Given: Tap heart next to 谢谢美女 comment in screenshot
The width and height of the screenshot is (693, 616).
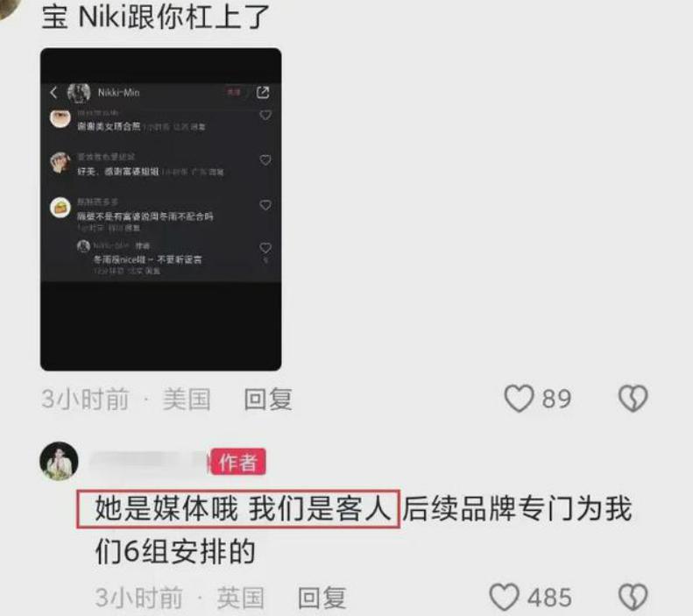Looking at the screenshot, I should (265, 116).
